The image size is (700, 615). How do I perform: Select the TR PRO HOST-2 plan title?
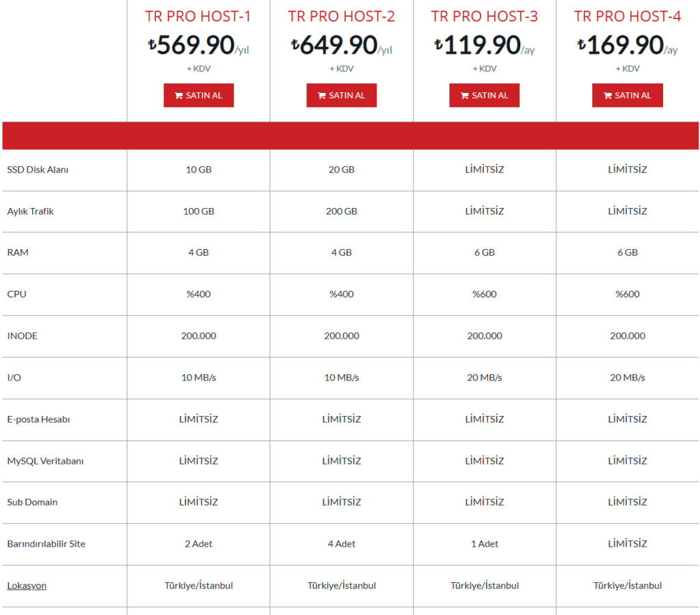click(x=341, y=15)
